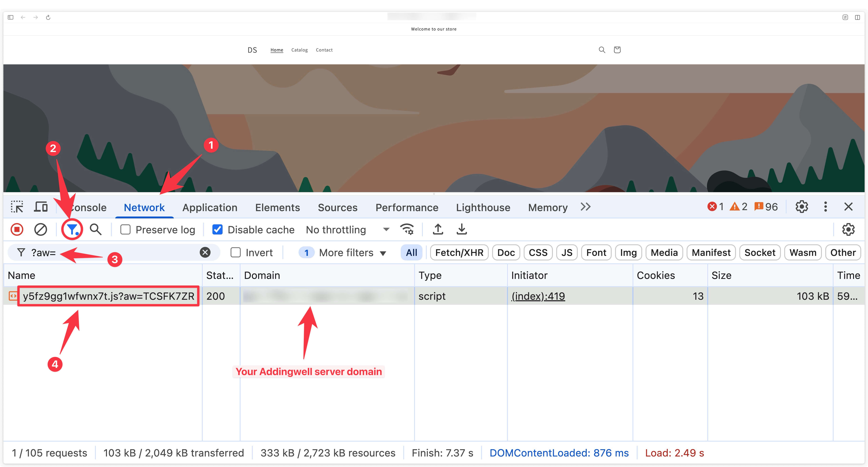The image size is (868, 467).
Task: Filter requests by Img type
Action: (x=628, y=252)
